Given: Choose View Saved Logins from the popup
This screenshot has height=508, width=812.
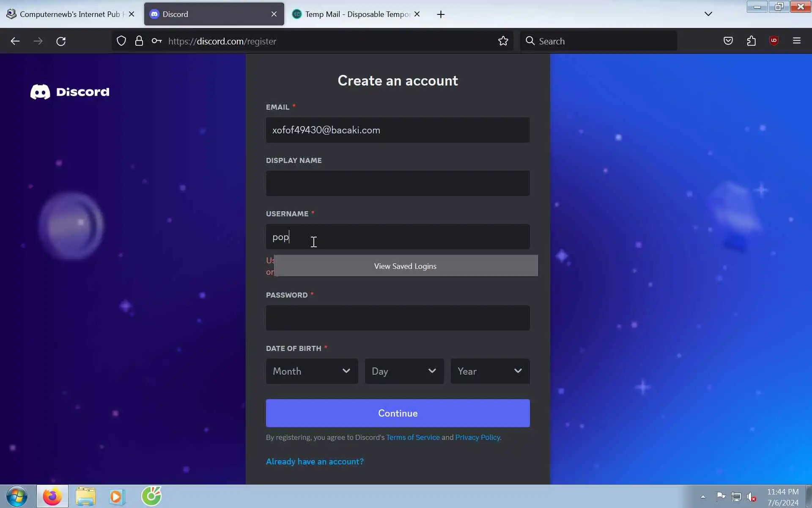Looking at the screenshot, I should tap(405, 266).
